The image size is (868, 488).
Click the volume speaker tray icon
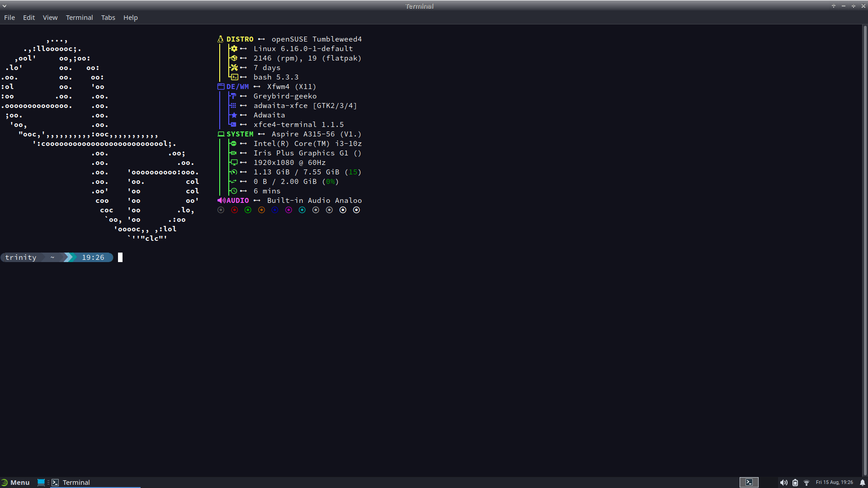(783, 483)
